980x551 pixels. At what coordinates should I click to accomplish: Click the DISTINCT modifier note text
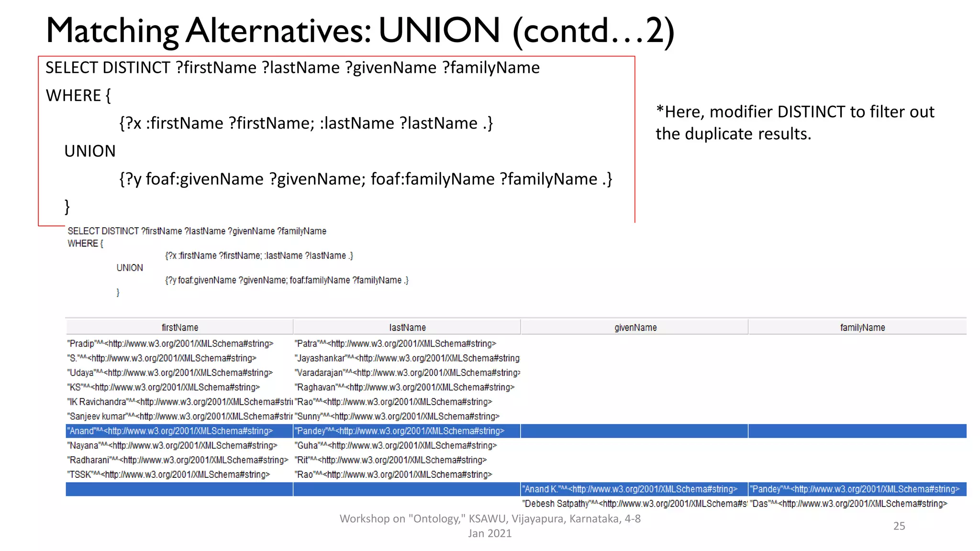point(795,123)
